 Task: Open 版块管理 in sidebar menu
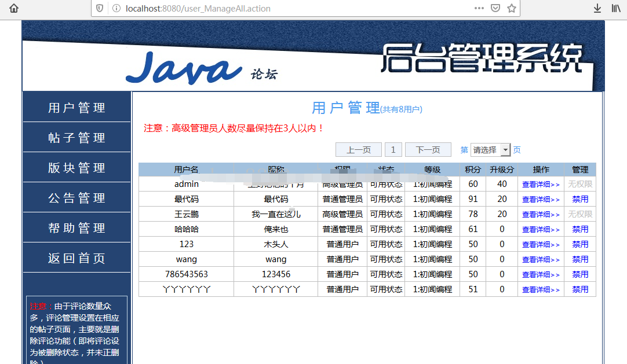(x=76, y=168)
